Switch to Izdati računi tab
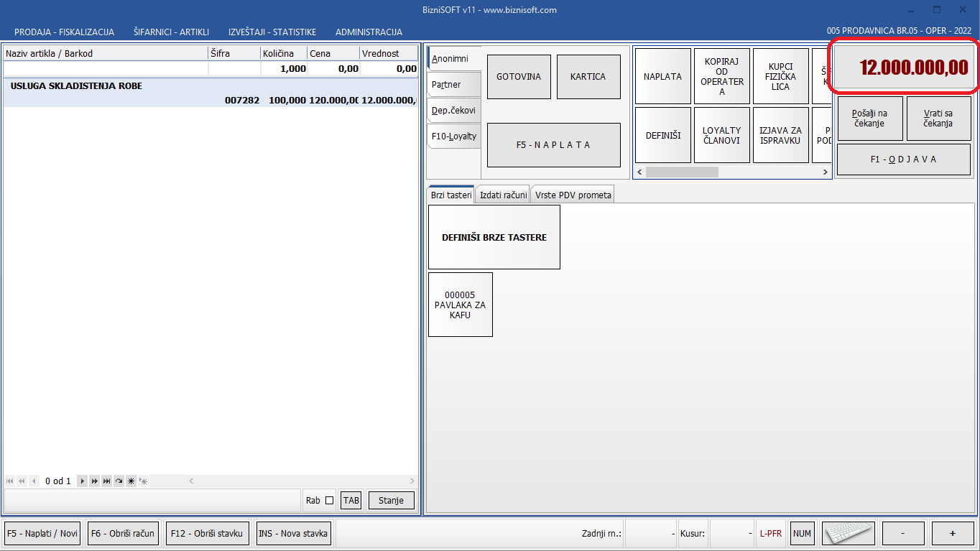The width and height of the screenshot is (980, 551). point(503,195)
